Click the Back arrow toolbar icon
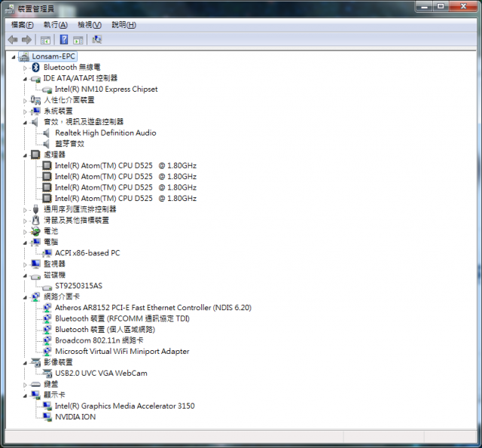This screenshot has height=448, width=482. [13, 40]
